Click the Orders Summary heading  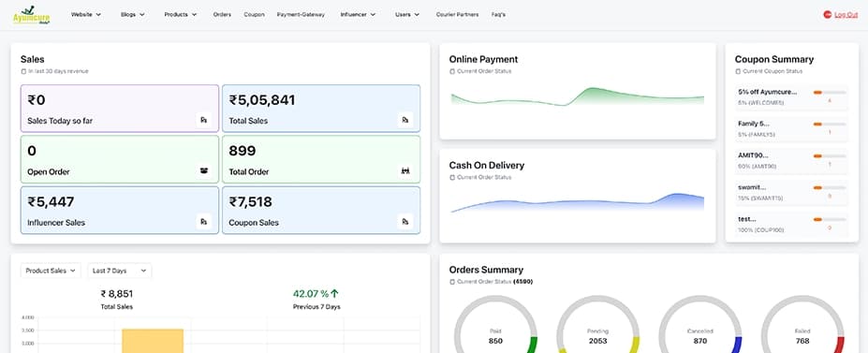(x=486, y=270)
